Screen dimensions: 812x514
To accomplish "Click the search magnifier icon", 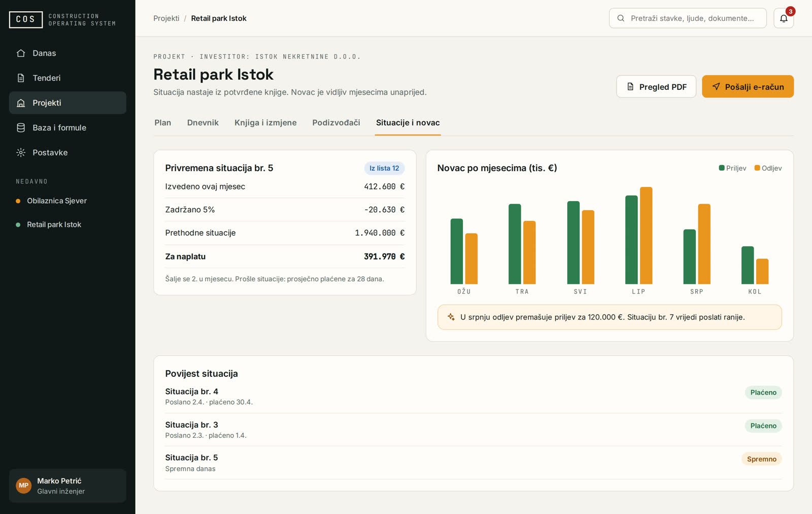I will (621, 18).
